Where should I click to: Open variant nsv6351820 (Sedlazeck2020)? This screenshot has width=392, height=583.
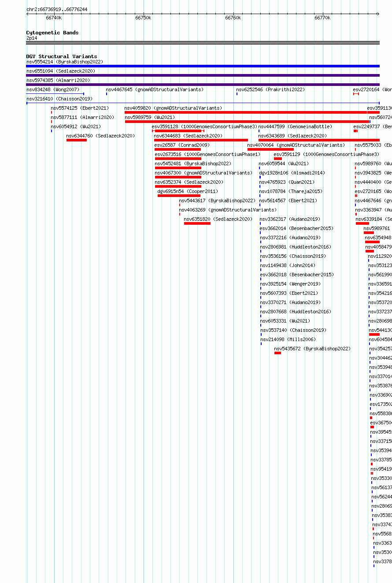pos(218,219)
